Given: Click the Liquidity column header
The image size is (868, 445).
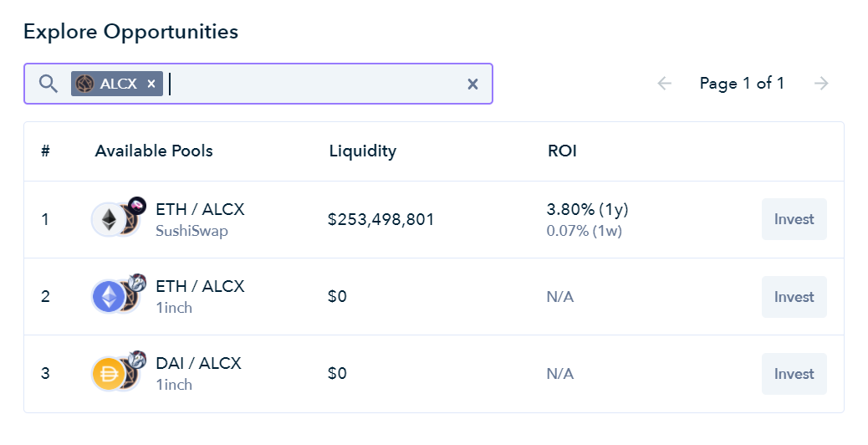Looking at the screenshot, I should pyautogui.click(x=362, y=151).
